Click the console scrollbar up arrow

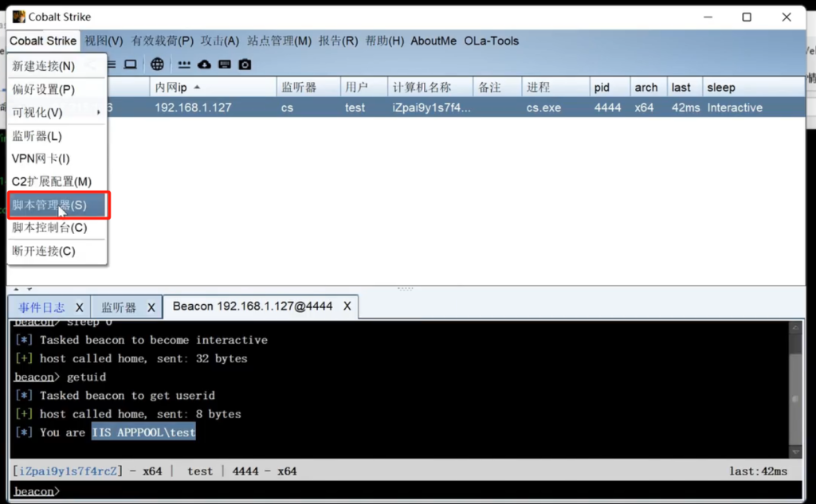[795, 328]
